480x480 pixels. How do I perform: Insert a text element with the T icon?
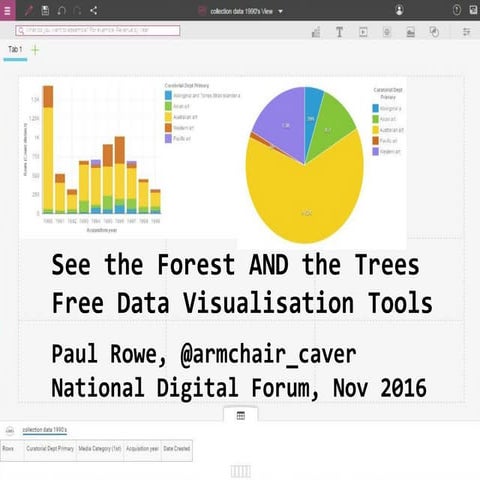coord(339,32)
